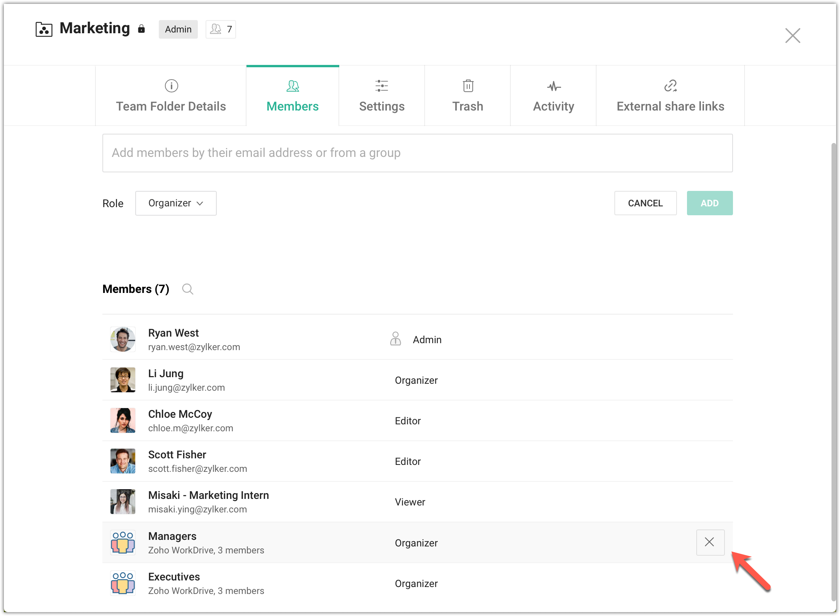Image resolution: width=840 pixels, height=616 pixels.
Task: Click the lock icon beside Marketing
Action: coord(141,29)
